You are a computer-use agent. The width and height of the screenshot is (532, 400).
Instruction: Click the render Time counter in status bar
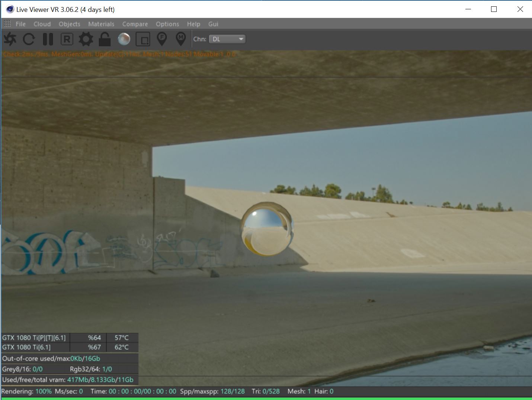tap(133, 391)
